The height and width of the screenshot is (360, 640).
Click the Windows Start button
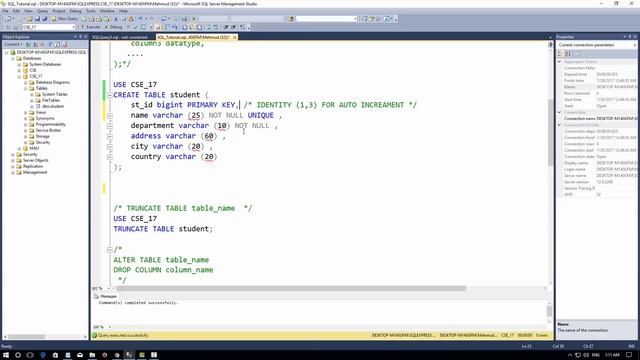[6, 355]
